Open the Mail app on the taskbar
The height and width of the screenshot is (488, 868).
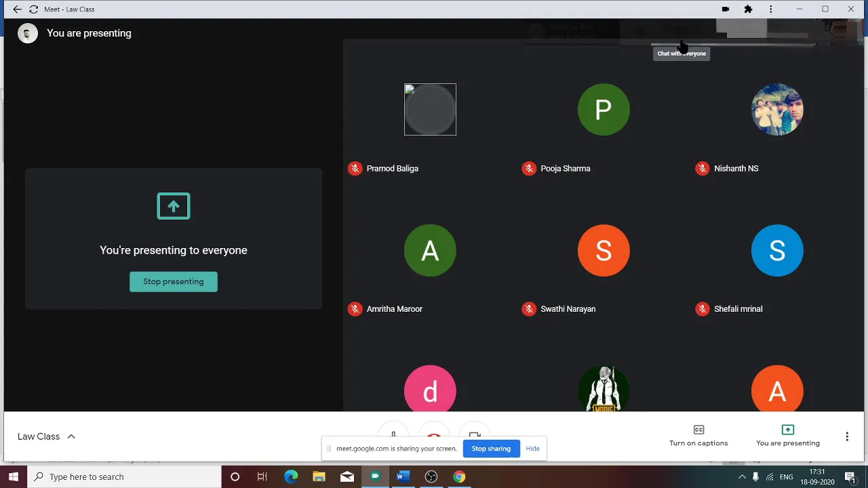coord(347,477)
